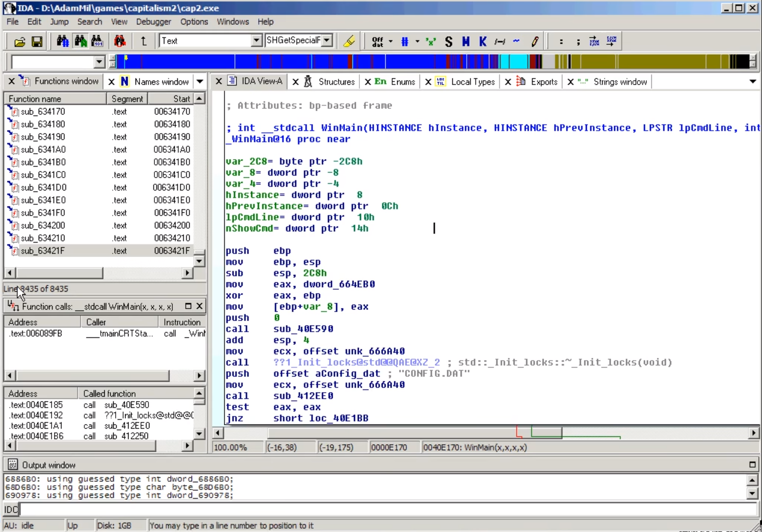Open the File menu
This screenshot has height=532, width=762.
(x=12, y=21)
